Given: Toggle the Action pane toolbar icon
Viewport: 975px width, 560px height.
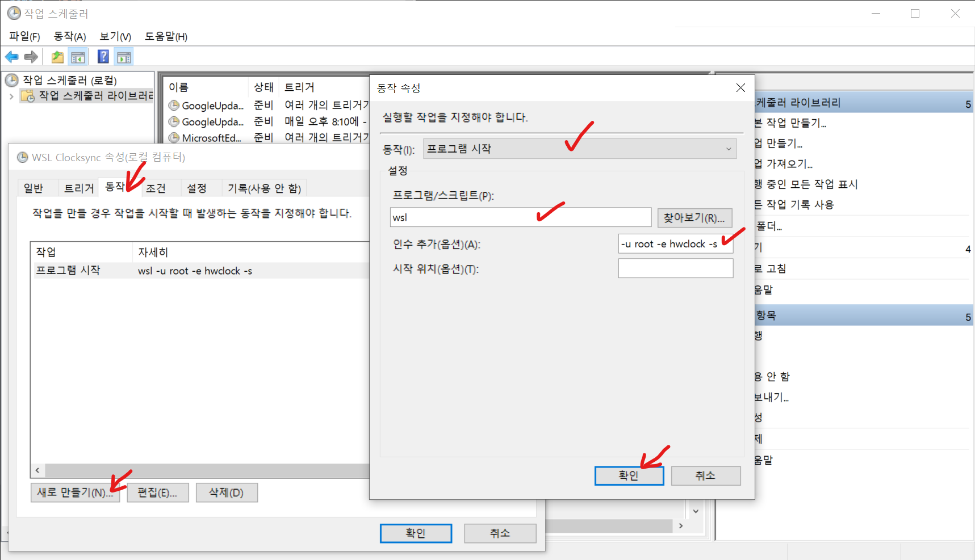Looking at the screenshot, I should coord(124,57).
